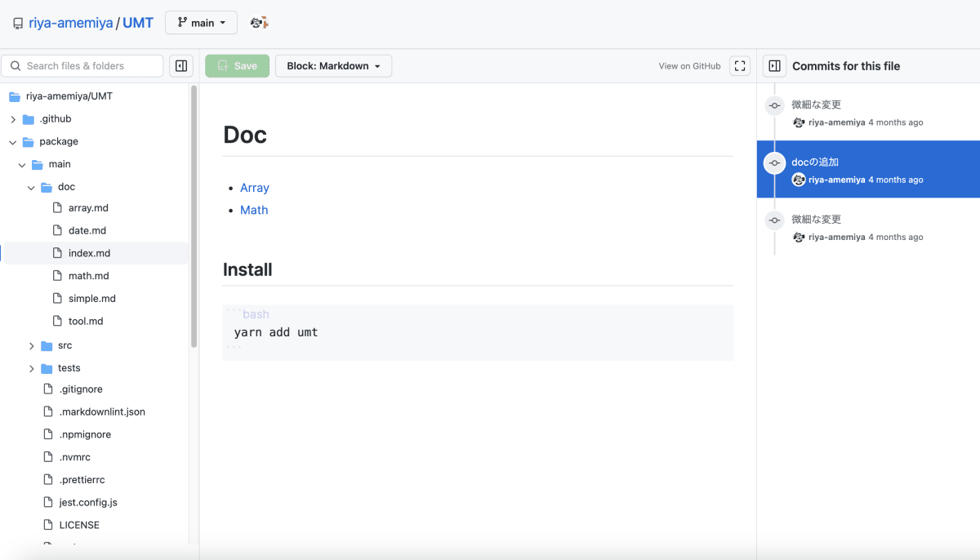Open the Block: Markdown dropdown
Screen dimensions: 980x560
(333, 66)
